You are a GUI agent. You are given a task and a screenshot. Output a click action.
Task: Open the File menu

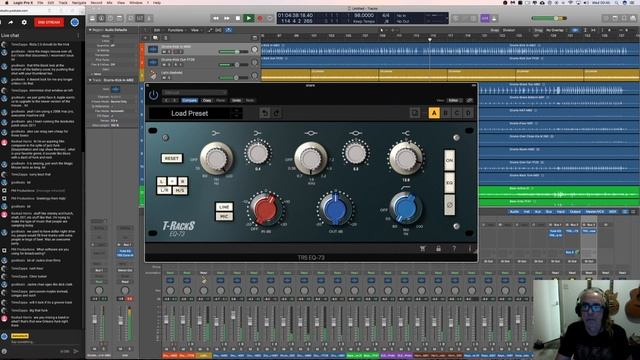[x=40, y=2]
